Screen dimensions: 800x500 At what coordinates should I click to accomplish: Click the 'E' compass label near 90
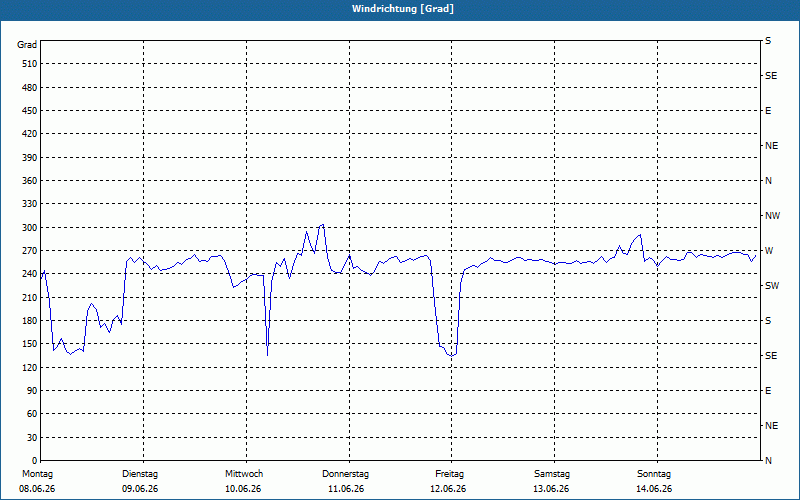coord(768,391)
